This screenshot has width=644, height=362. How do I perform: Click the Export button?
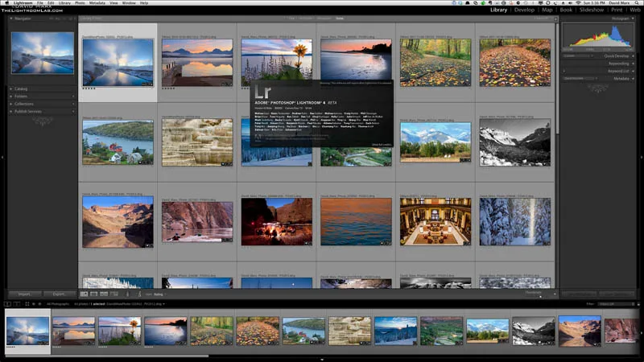click(59, 294)
